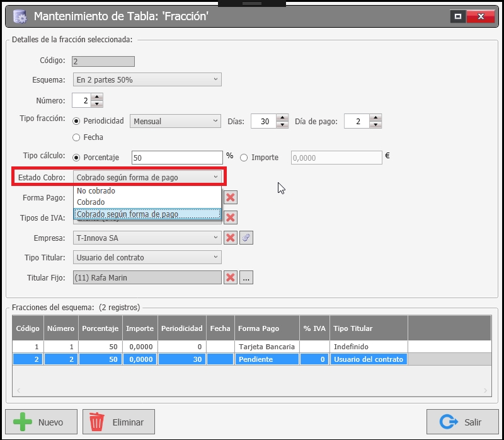Increase the Número spinner value
This screenshot has height=440, width=504.
point(97,97)
